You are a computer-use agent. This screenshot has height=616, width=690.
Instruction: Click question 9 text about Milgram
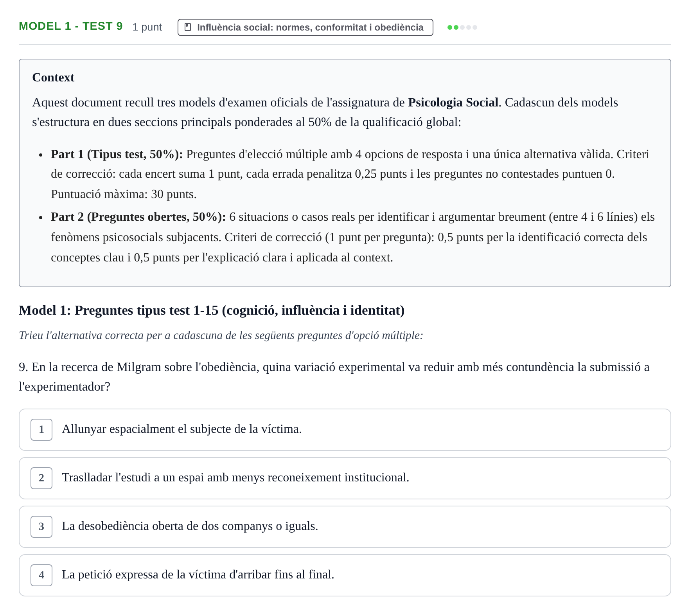tap(334, 377)
